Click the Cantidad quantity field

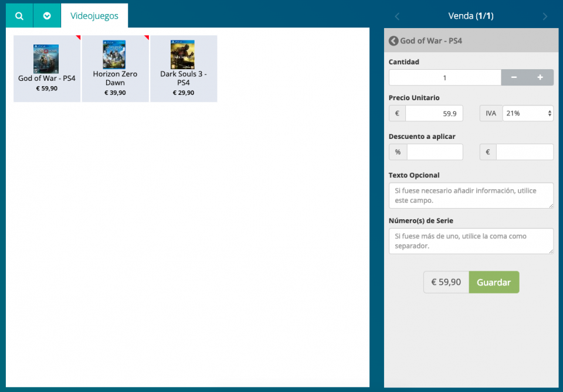[445, 78]
